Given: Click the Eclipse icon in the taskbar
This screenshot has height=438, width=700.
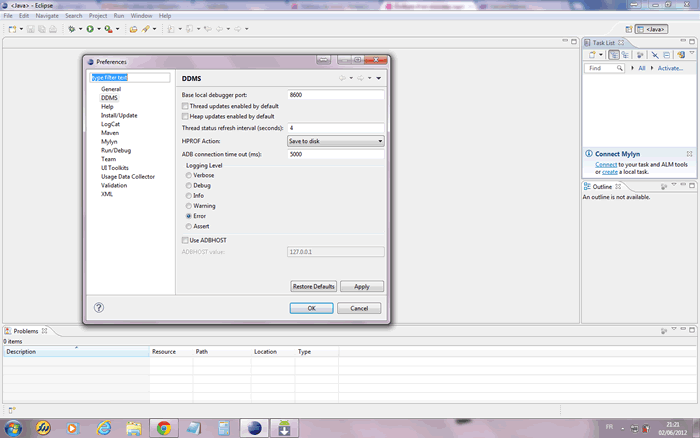Looking at the screenshot, I should (x=254, y=428).
